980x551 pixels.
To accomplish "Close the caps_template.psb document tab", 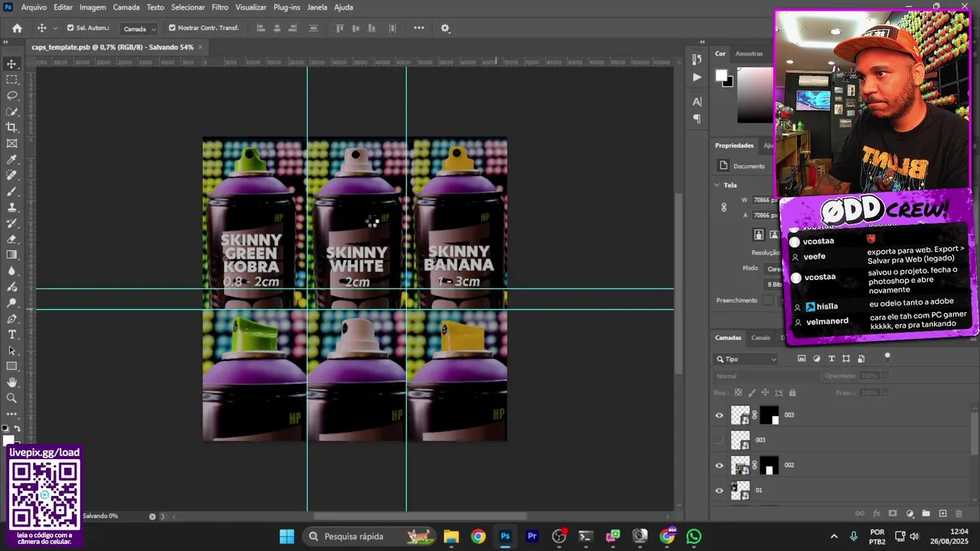I will (201, 47).
